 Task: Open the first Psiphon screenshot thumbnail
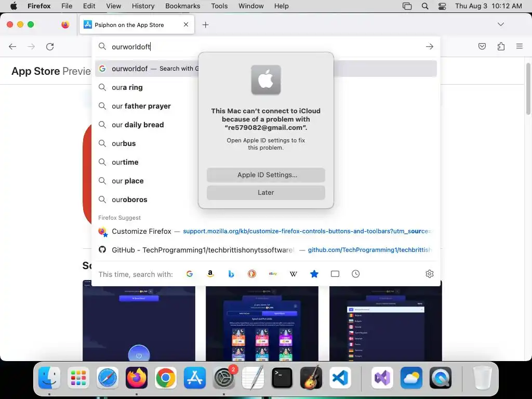tap(139, 321)
